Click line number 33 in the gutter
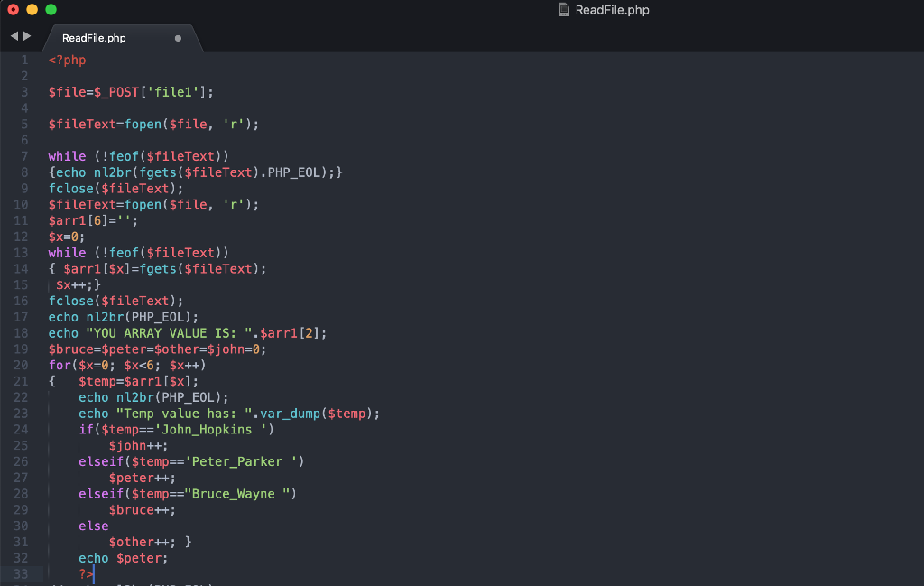Image resolution: width=924 pixels, height=586 pixels. point(21,574)
